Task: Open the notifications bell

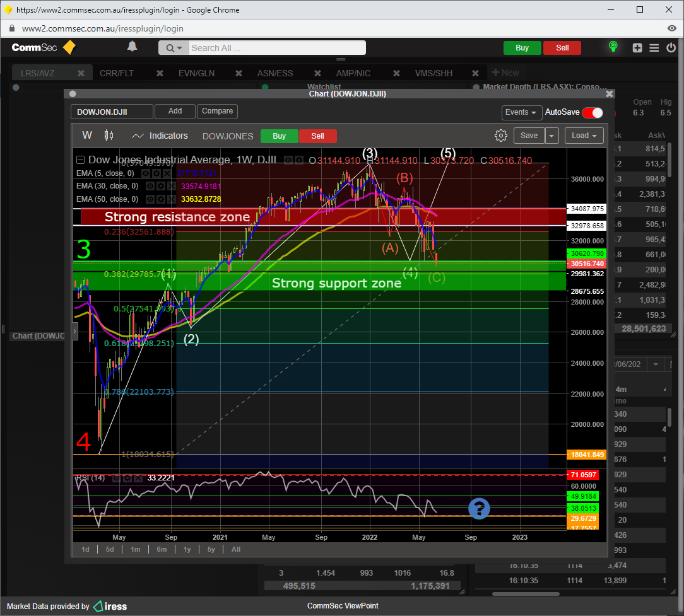Action: click(132, 47)
